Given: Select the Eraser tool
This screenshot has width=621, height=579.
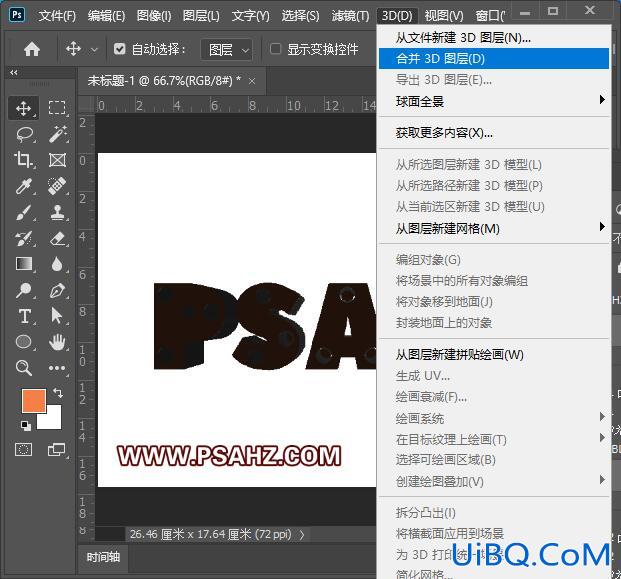Looking at the screenshot, I should [57, 238].
